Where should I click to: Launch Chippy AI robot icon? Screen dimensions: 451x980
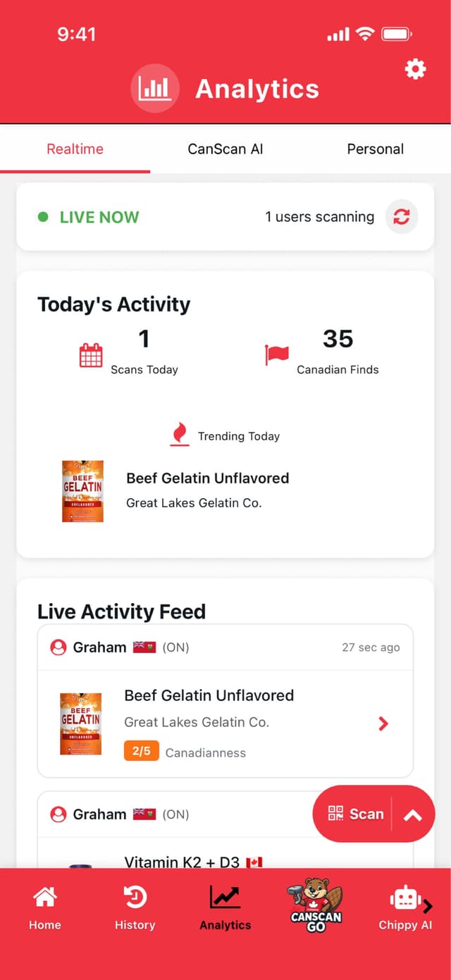coord(402,898)
